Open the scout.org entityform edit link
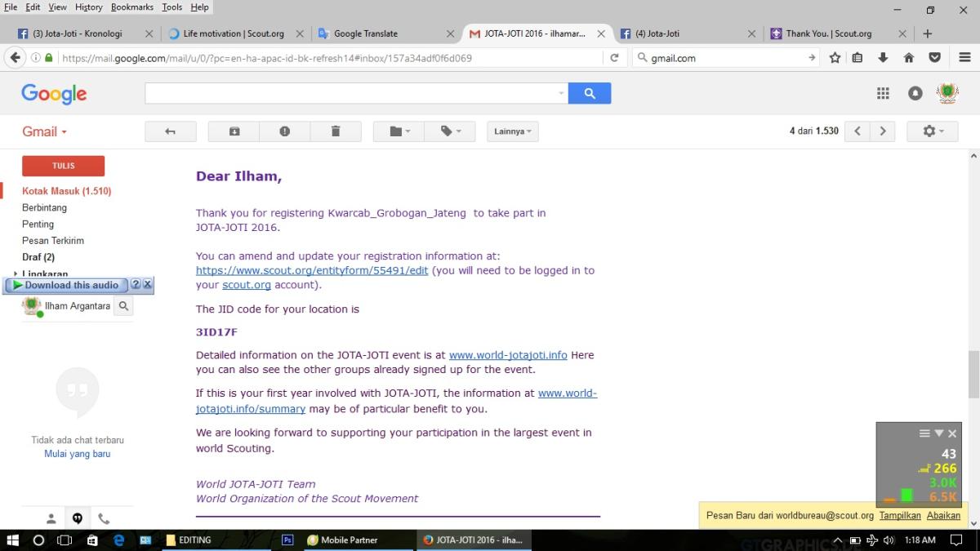The width and height of the screenshot is (980, 551). click(x=312, y=270)
